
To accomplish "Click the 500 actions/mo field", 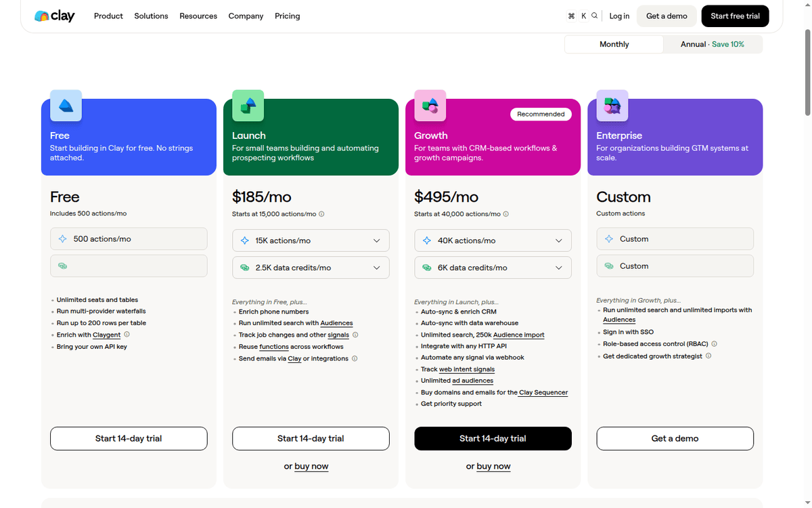I will [129, 239].
